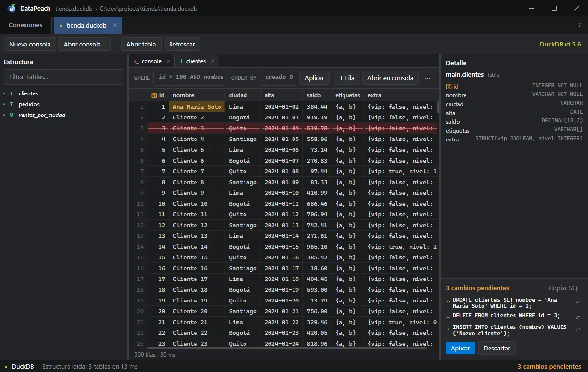Click the primary key icon in id column header
Image resolution: width=588 pixels, height=372 pixels.
pos(154,95)
